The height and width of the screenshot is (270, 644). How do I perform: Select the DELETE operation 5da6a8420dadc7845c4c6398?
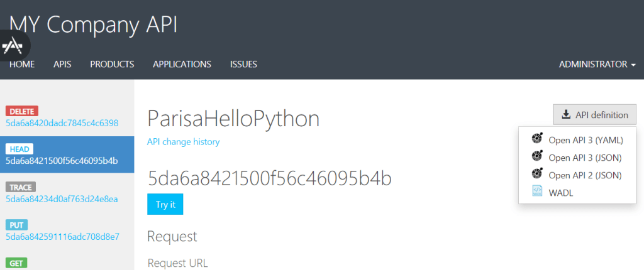(62, 123)
